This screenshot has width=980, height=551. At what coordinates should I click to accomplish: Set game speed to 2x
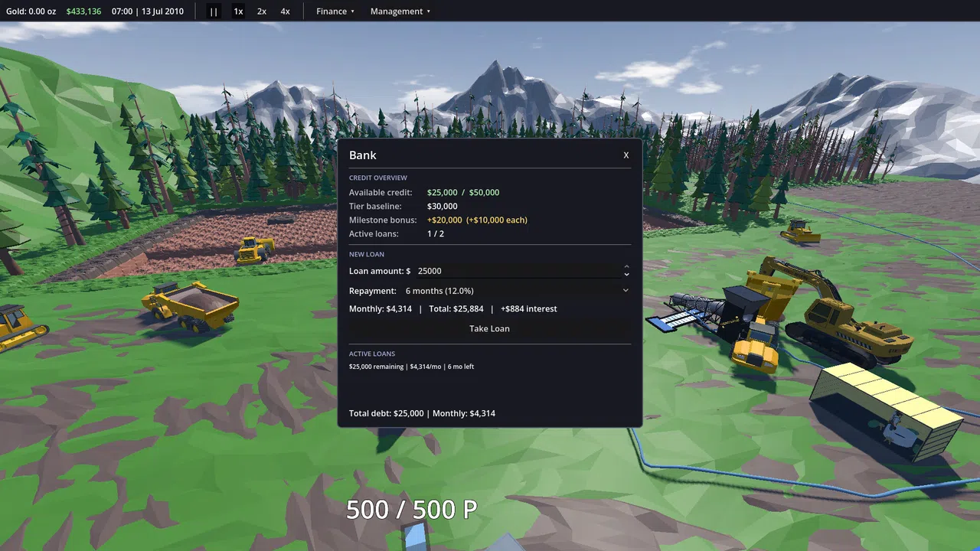(x=262, y=11)
